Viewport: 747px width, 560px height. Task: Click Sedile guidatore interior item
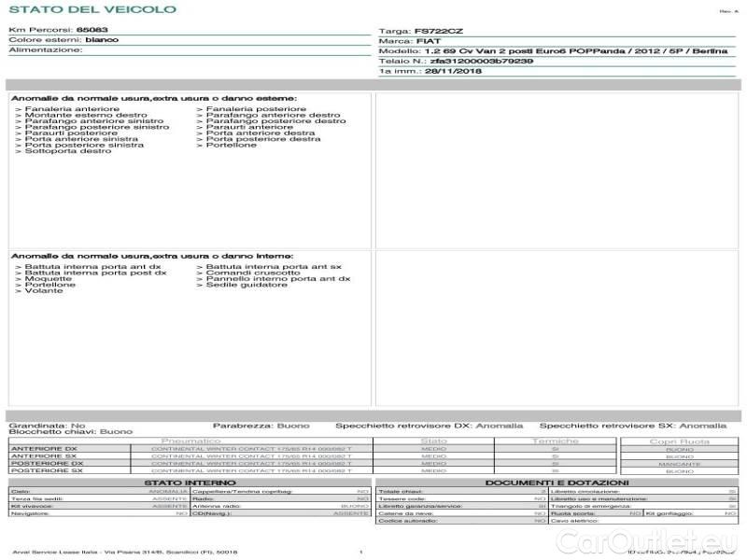(x=242, y=285)
